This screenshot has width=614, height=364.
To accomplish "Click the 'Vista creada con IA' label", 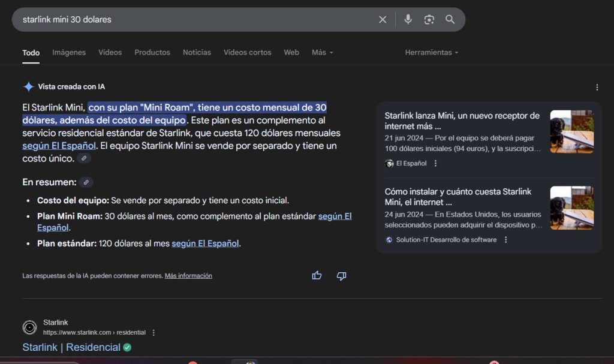I will pyautogui.click(x=71, y=86).
